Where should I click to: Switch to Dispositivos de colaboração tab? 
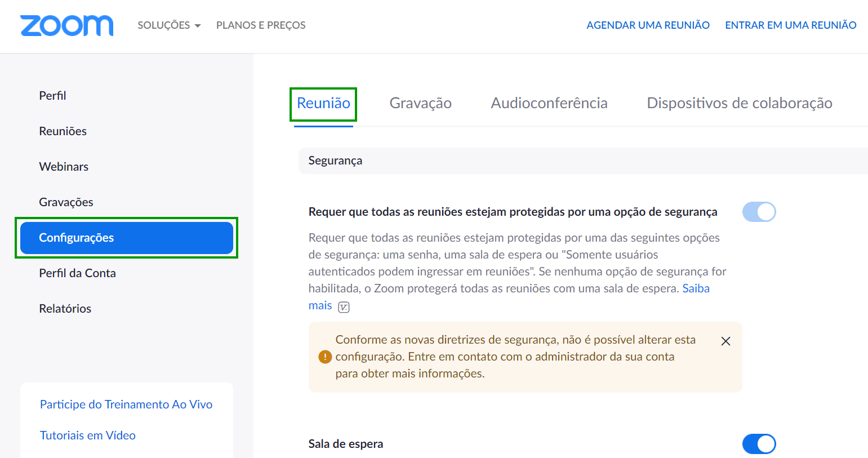pos(739,103)
